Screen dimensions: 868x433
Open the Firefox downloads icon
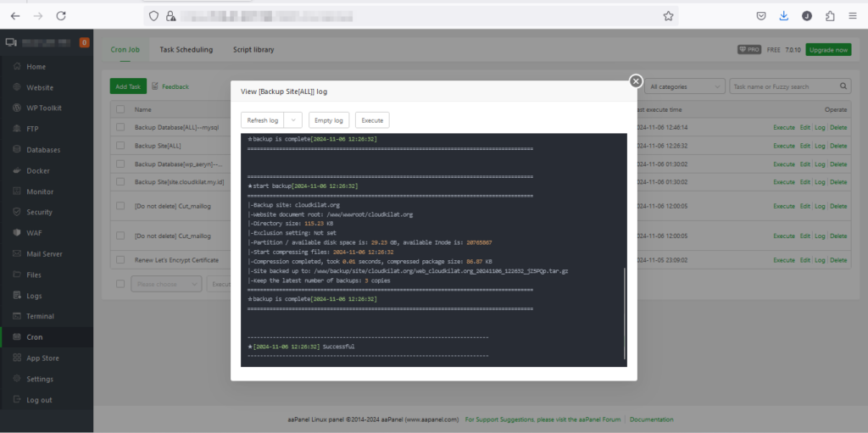[784, 15]
